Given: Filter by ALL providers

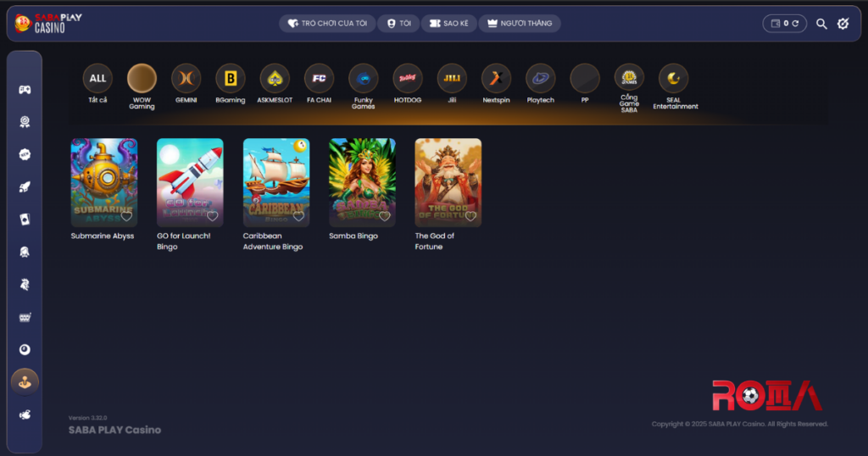Looking at the screenshot, I should pos(97,79).
